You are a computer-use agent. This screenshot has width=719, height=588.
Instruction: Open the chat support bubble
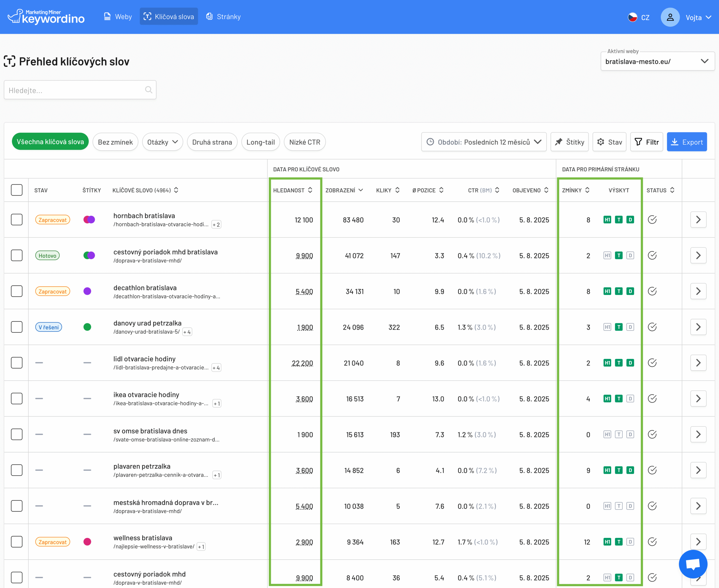pos(693,564)
